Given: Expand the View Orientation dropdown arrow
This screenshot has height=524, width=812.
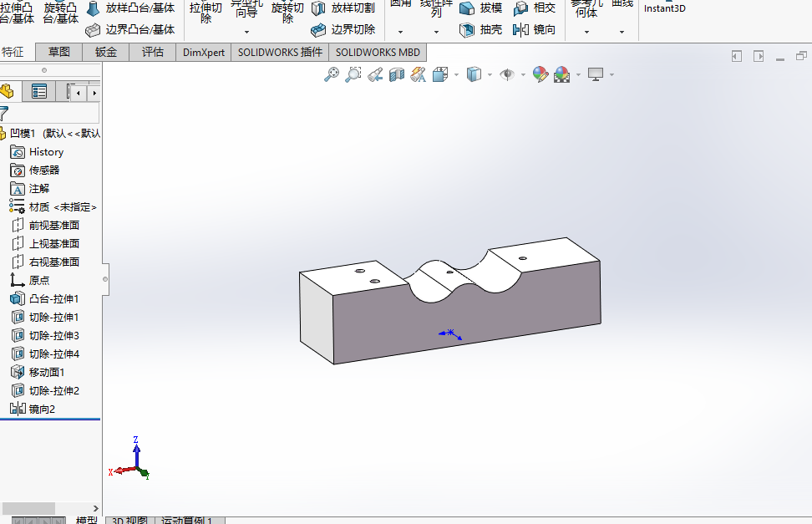Looking at the screenshot, I should [456, 74].
